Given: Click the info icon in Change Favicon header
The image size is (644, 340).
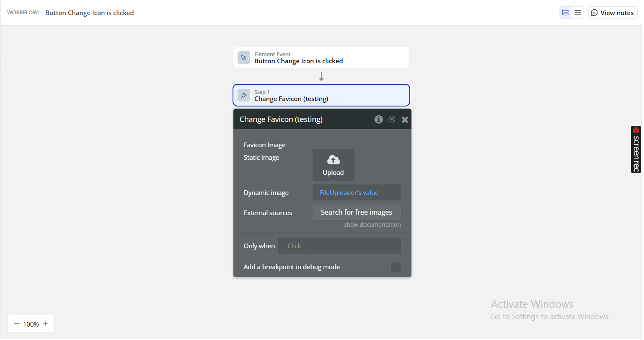Looking at the screenshot, I should [x=378, y=119].
